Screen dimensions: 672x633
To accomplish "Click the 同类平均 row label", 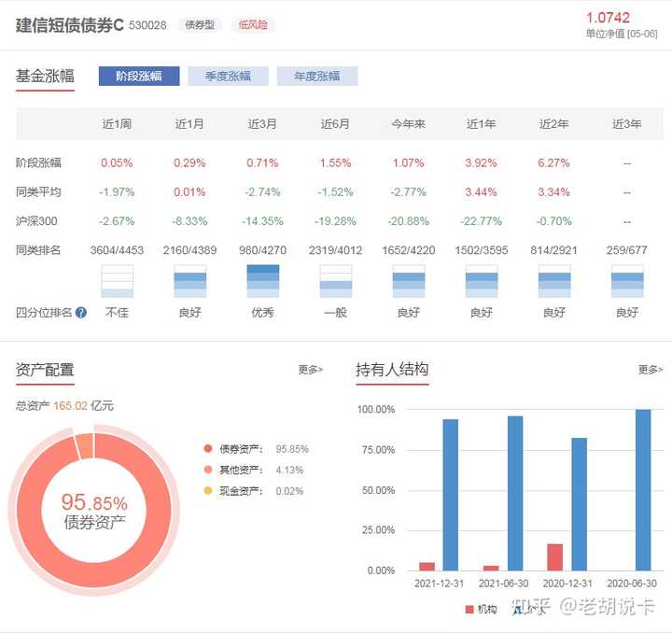I will point(38,192).
